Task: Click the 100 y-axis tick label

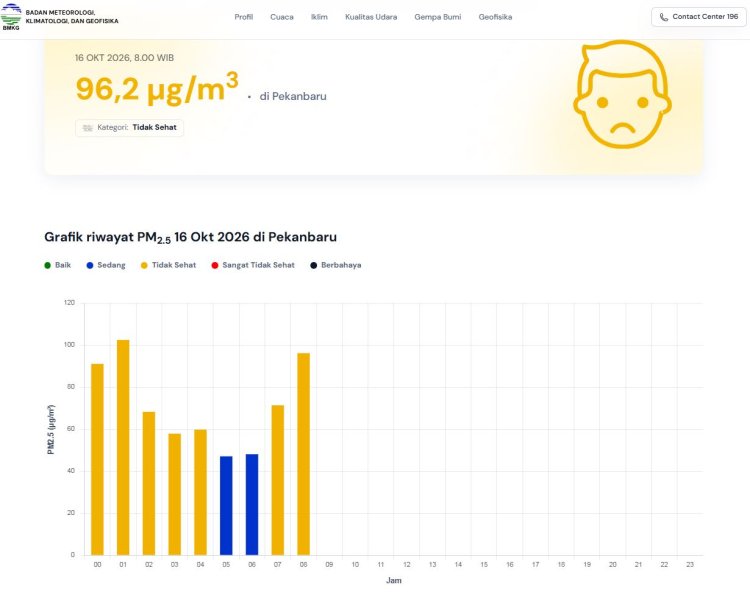Action: (69, 345)
